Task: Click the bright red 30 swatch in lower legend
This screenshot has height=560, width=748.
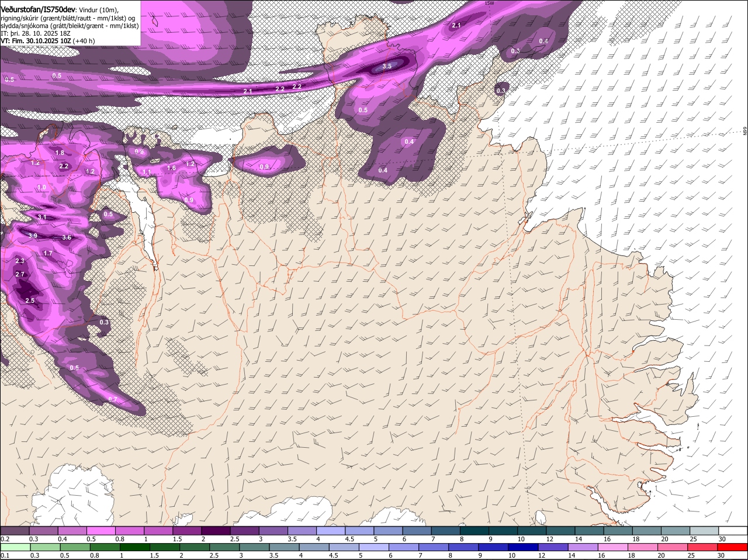Action: coord(733,547)
